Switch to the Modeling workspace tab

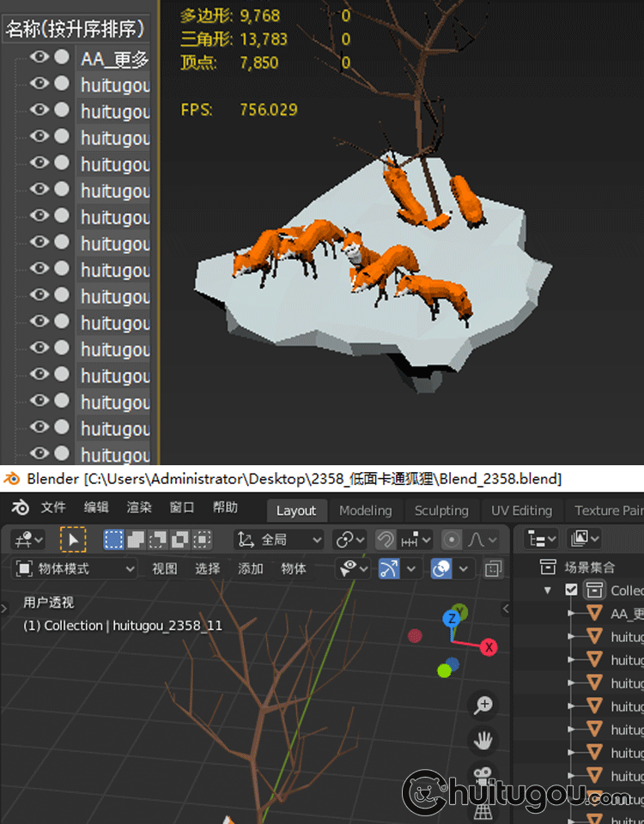pos(365,510)
